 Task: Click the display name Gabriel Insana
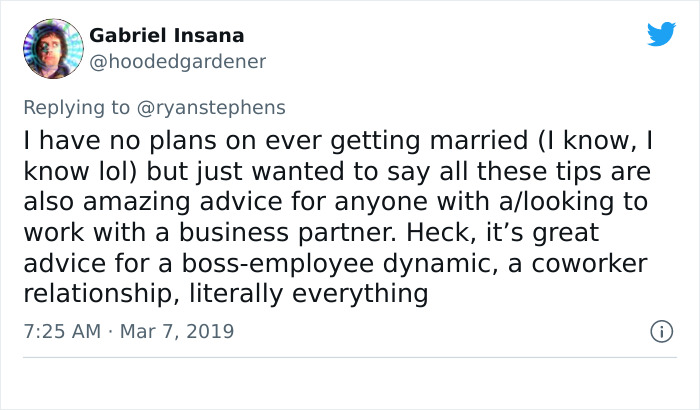click(x=167, y=36)
